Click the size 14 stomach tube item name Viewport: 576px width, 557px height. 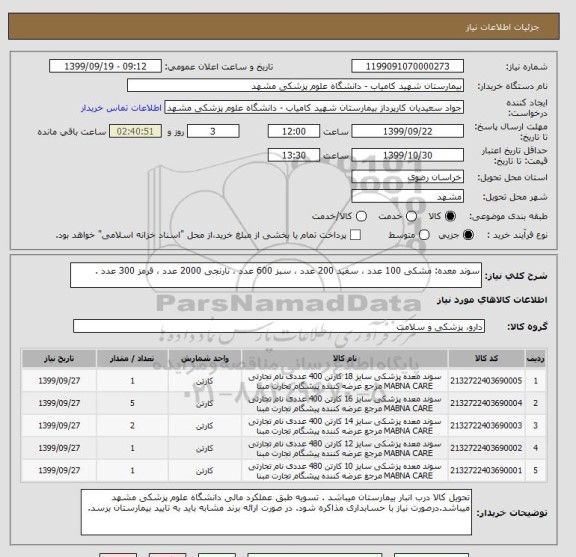click(x=345, y=426)
